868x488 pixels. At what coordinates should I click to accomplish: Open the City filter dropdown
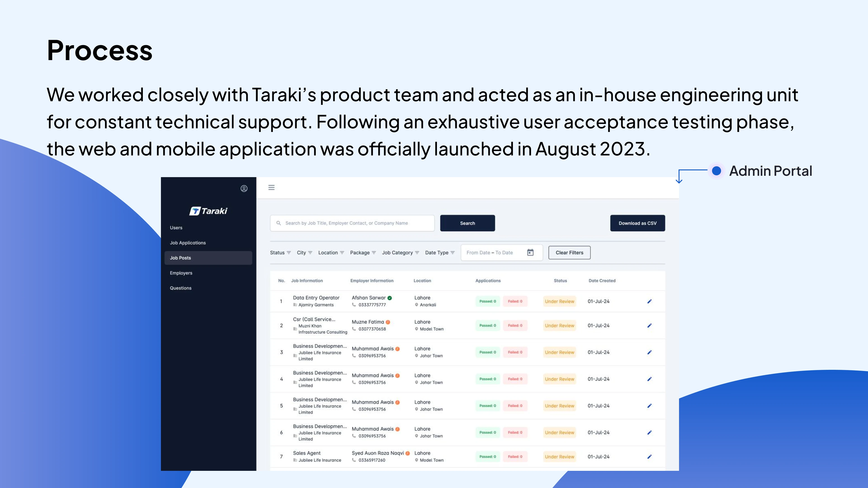pos(304,252)
